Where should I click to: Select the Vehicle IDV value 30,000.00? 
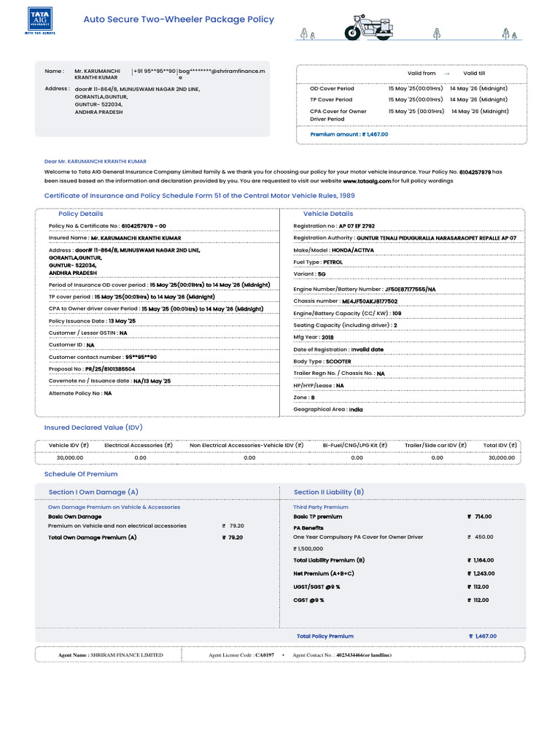(x=70, y=458)
